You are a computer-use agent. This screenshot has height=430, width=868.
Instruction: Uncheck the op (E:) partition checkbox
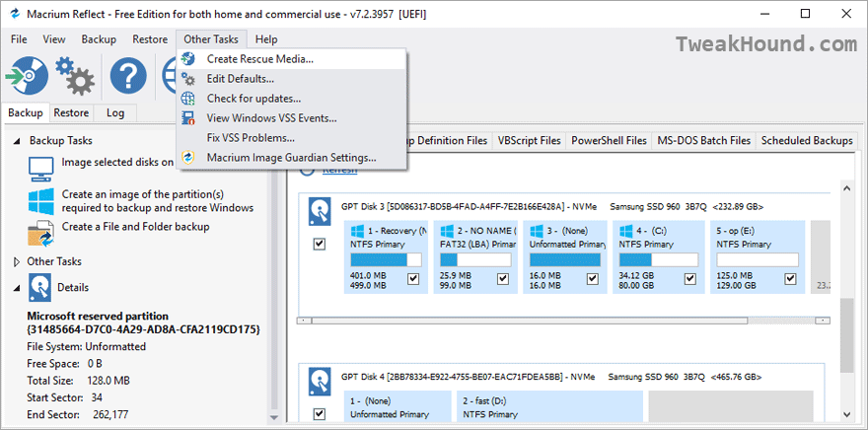tap(790, 279)
